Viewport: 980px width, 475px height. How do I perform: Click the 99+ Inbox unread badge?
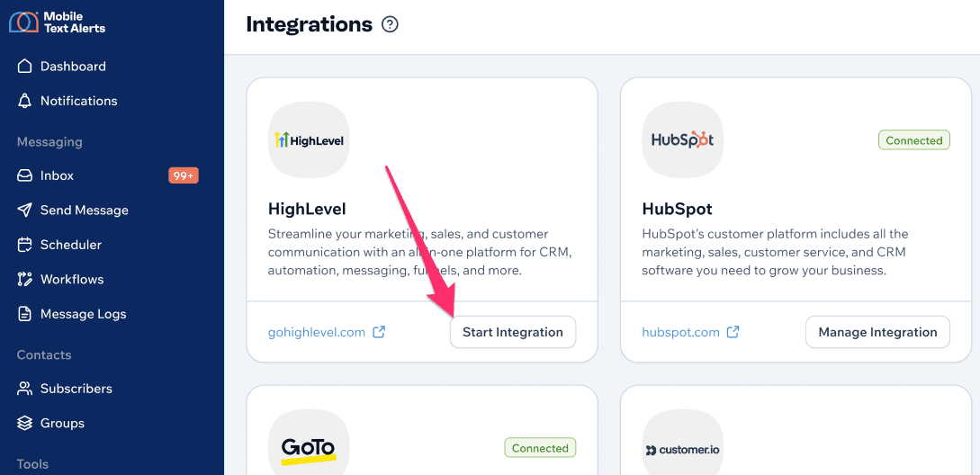tap(183, 175)
